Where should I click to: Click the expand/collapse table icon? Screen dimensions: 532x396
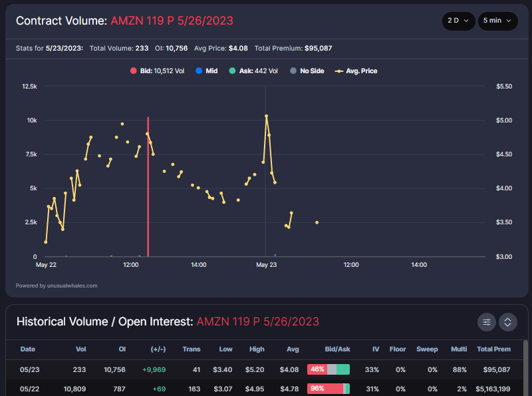pos(507,322)
